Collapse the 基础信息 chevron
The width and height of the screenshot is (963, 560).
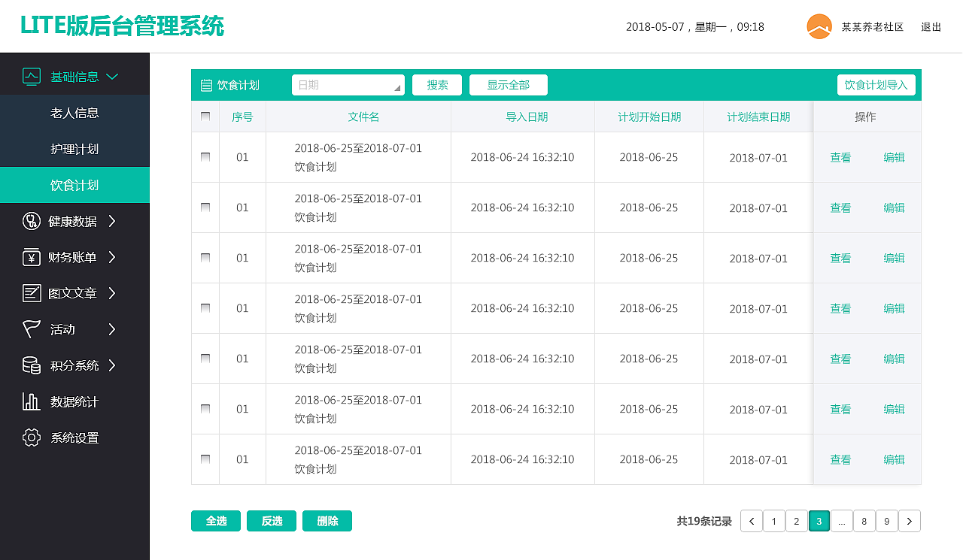tap(113, 77)
